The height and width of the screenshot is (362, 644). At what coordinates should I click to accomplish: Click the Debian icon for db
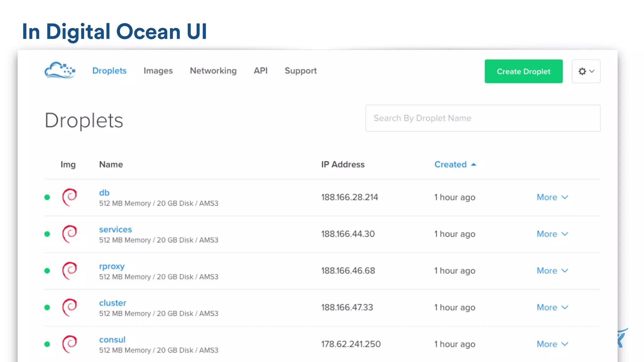69,197
